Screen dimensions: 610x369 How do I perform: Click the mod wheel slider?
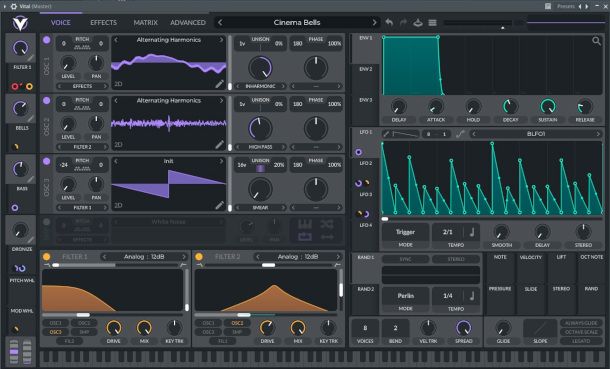(x=27, y=352)
